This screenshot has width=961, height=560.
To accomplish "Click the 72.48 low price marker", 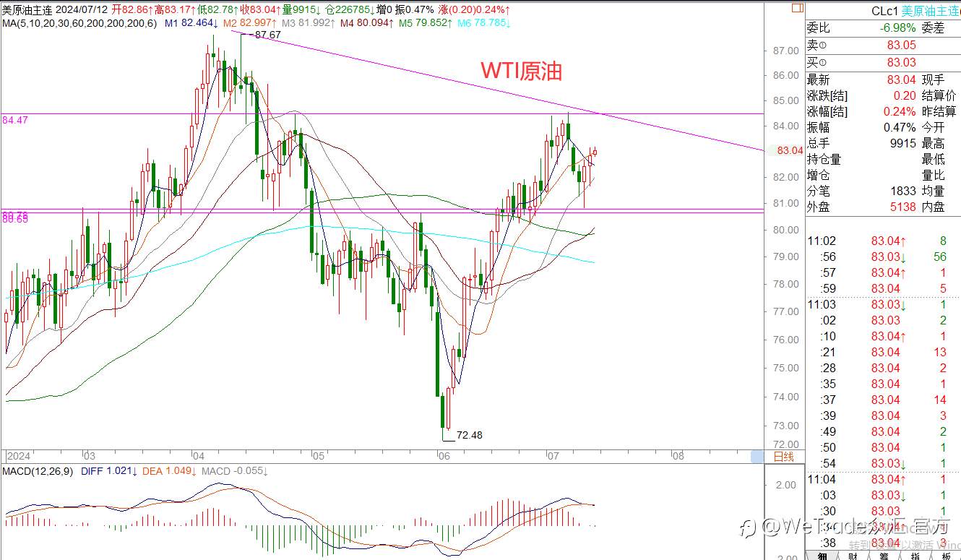I will point(470,435).
